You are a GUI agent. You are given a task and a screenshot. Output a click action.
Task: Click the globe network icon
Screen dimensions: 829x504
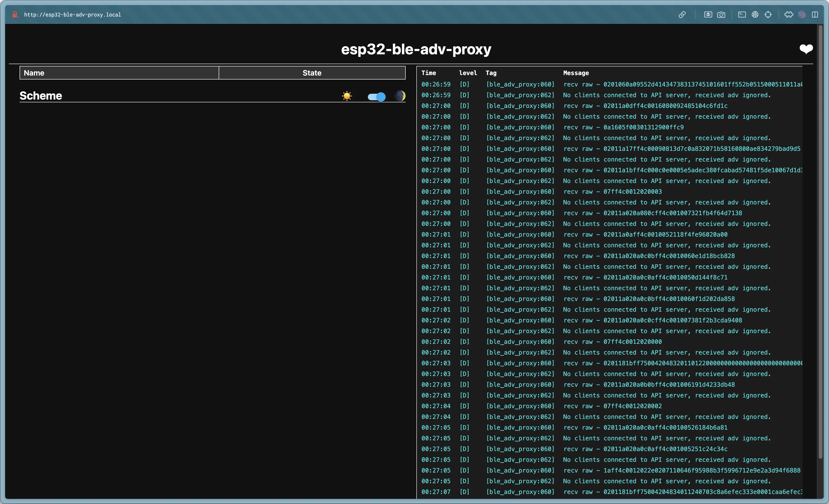755,14
